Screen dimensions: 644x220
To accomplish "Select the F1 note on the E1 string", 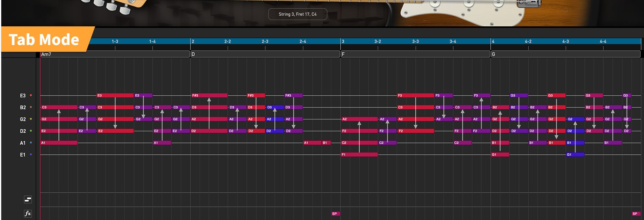I will click(x=359, y=155).
